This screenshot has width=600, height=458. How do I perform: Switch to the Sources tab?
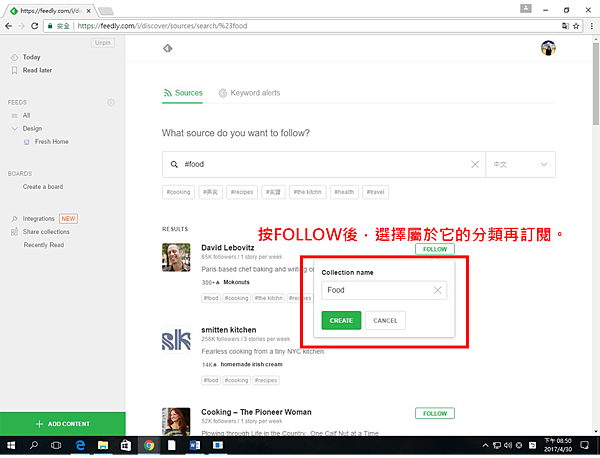[183, 93]
